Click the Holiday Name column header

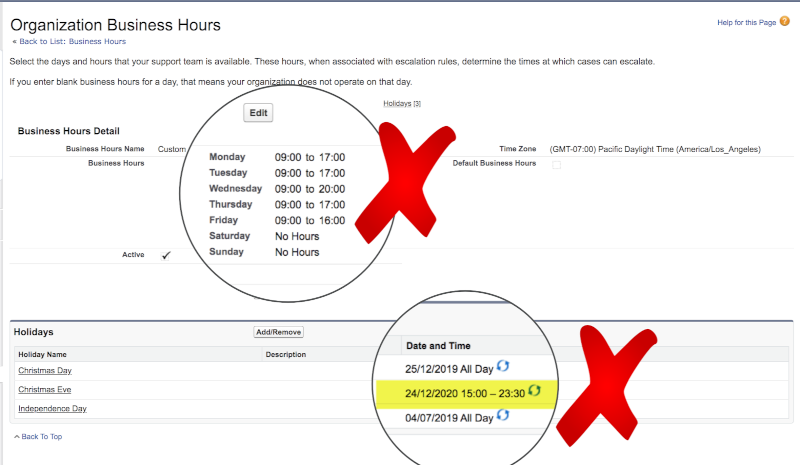pos(43,354)
